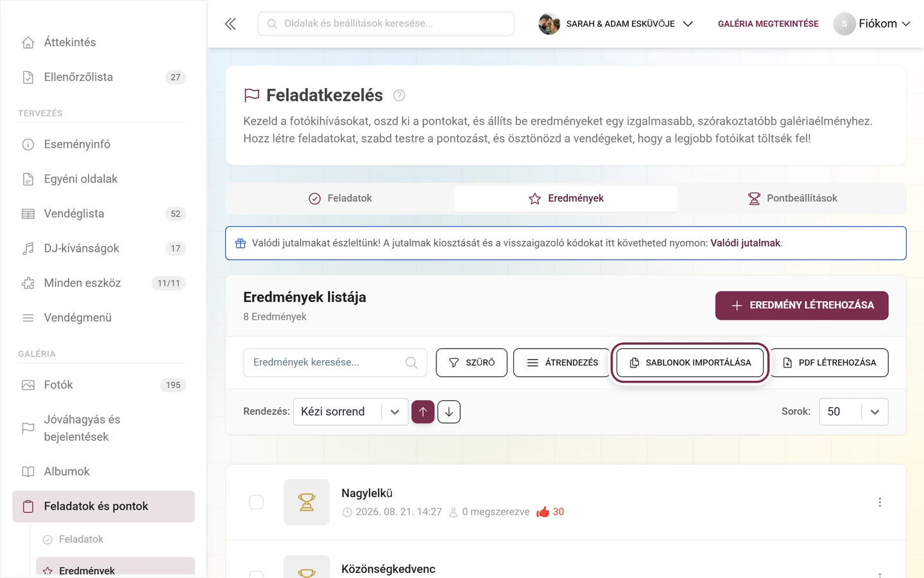Screen dimensions: 924x578
Task: Click the PDF létrehozása button
Action: click(x=829, y=363)
